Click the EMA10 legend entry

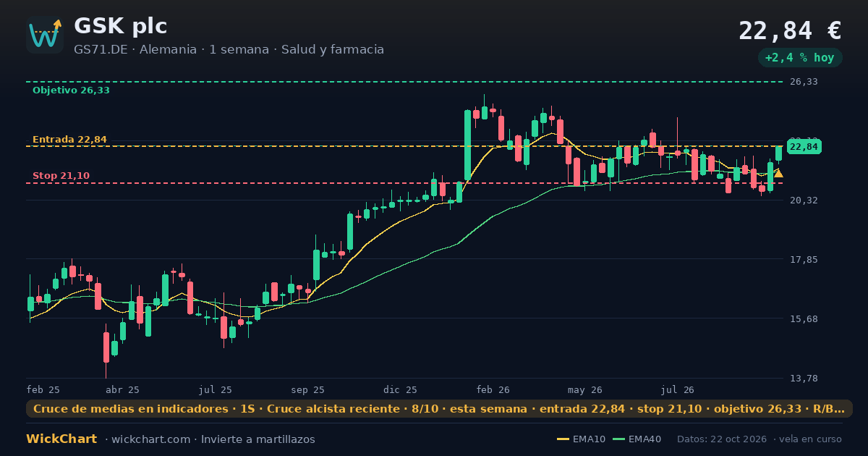pyautogui.click(x=582, y=439)
